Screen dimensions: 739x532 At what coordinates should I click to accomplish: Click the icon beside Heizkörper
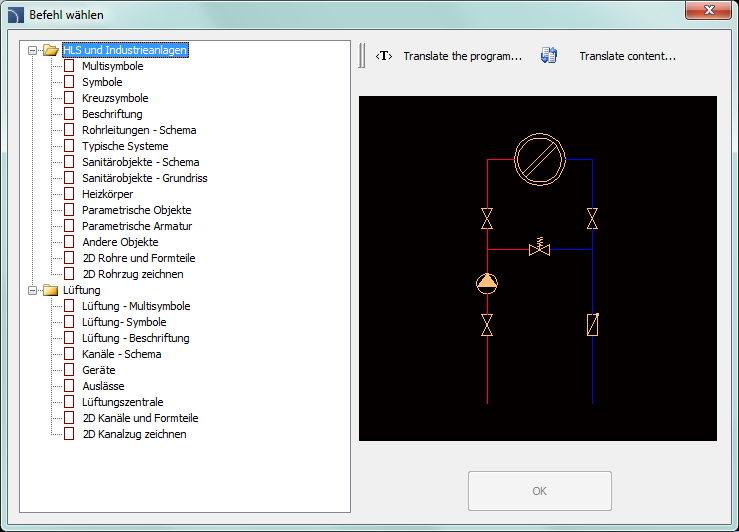point(70,194)
